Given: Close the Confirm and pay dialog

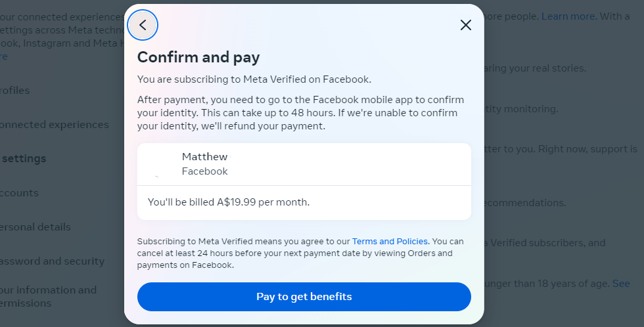Looking at the screenshot, I should coord(465,25).
